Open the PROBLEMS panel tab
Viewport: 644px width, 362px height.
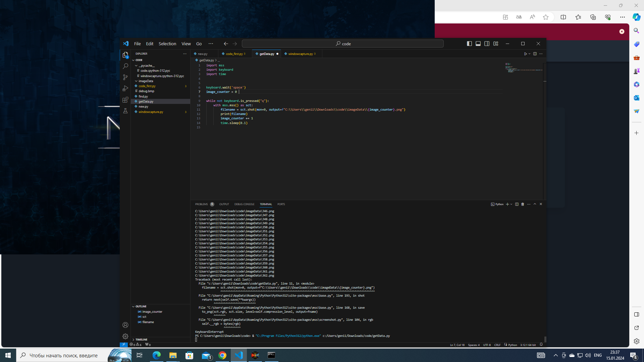pos(202,204)
